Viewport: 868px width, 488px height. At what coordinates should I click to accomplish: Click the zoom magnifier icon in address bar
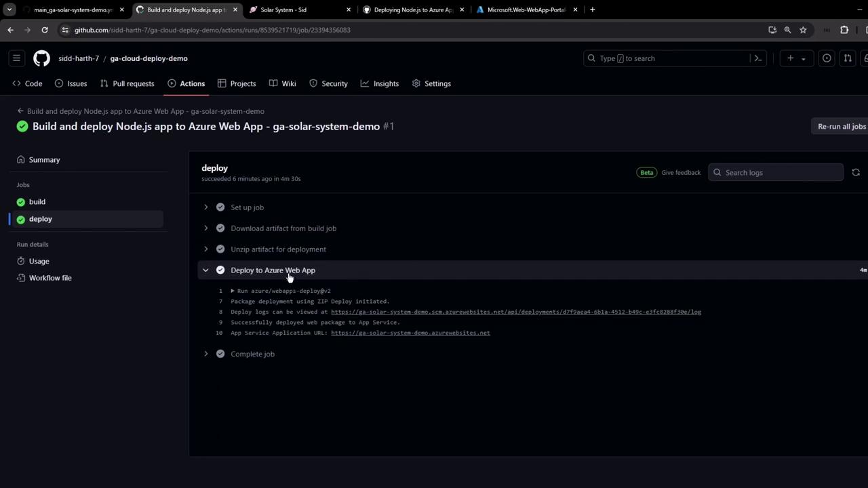[x=788, y=30]
